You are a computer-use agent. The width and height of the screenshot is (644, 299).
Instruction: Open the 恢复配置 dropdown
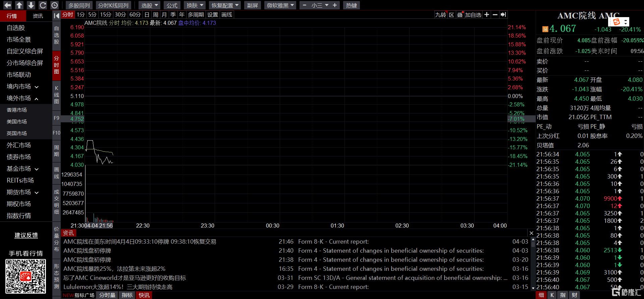[225, 5]
